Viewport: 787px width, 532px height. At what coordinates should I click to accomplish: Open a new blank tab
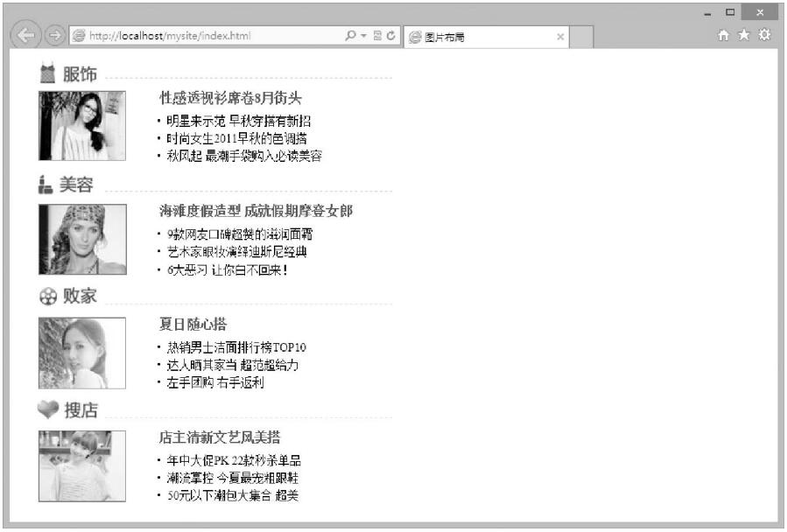point(583,37)
